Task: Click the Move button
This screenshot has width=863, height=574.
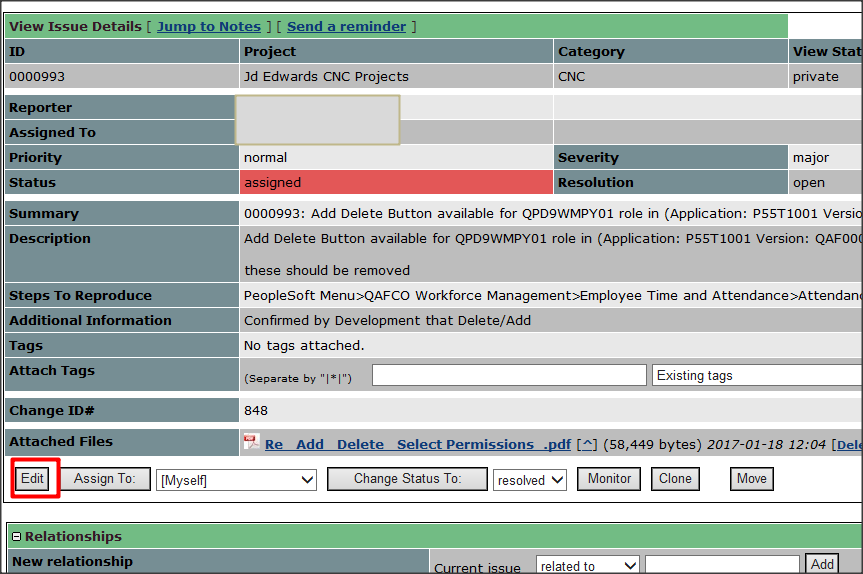Action: click(751, 479)
